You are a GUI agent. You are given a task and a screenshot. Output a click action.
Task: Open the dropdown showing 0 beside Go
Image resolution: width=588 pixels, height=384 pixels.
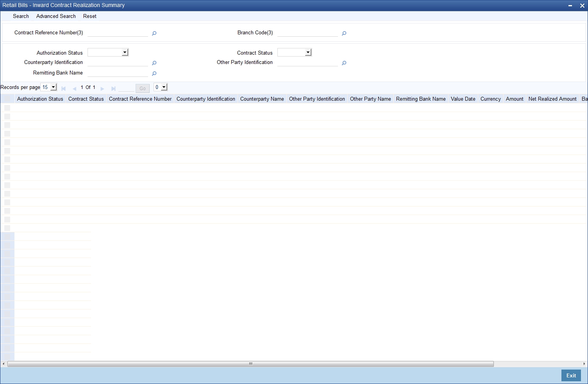coord(161,87)
